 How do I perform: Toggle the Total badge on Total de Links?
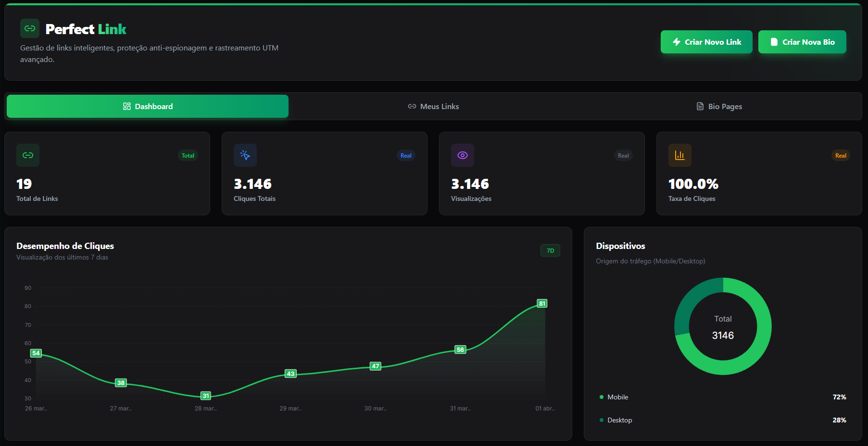tap(188, 155)
